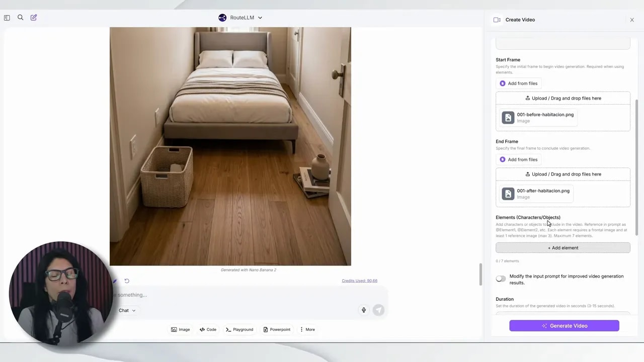
Task: Close the Create Video panel
Action: click(x=632, y=20)
